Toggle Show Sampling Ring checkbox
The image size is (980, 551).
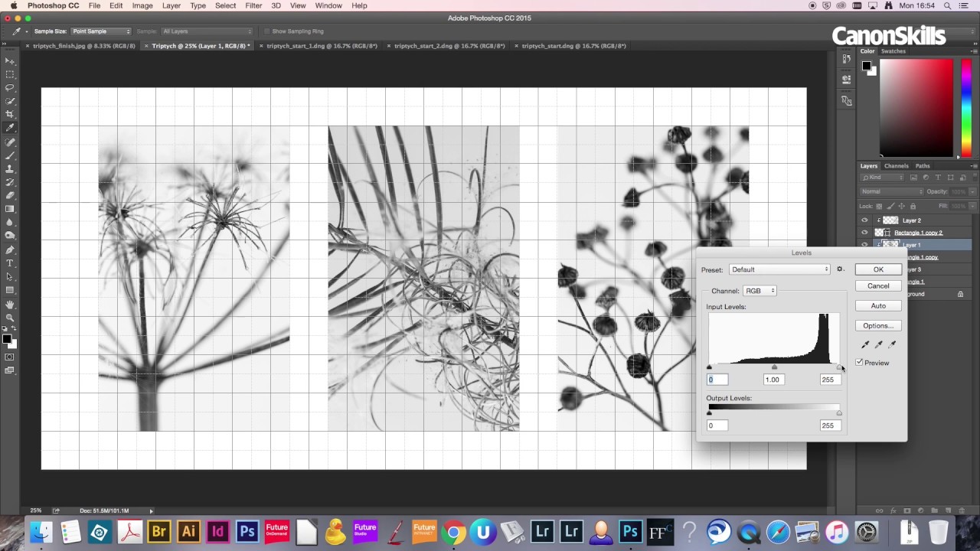tap(266, 31)
